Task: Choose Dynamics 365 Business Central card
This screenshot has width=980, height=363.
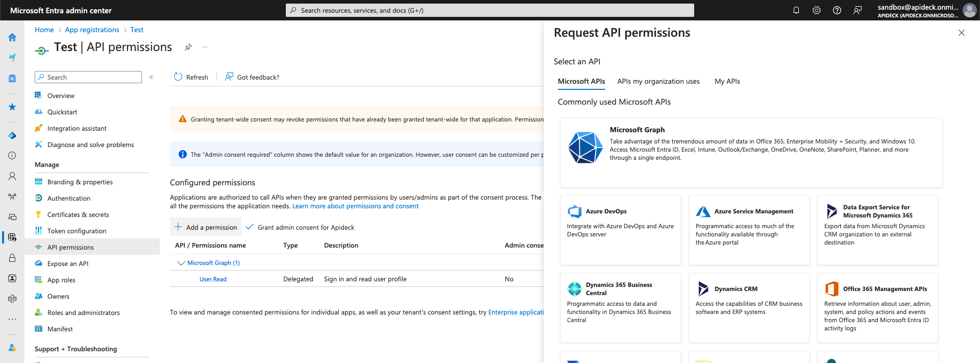Action: pyautogui.click(x=620, y=308)
